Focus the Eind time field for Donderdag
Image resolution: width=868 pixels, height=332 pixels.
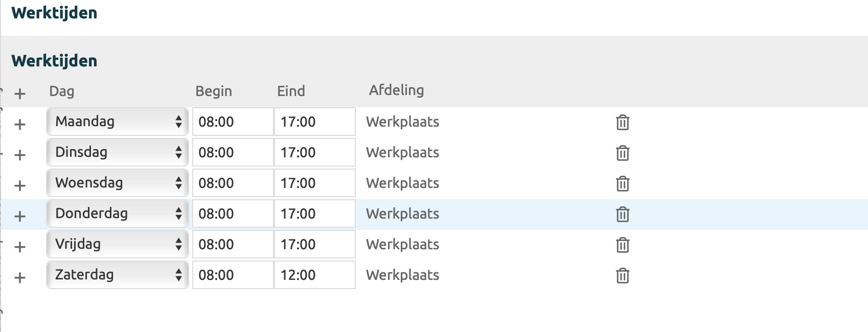pyautogui.click(x=314, y=214)
